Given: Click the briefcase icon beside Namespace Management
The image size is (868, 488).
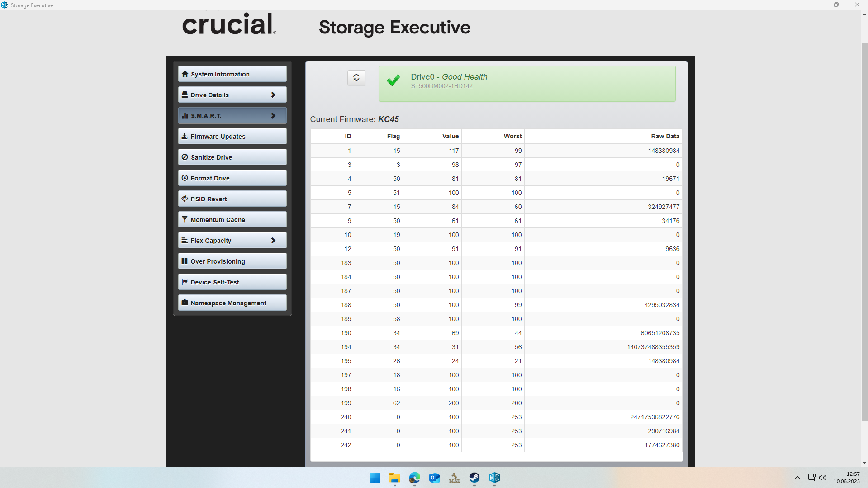Looking at the screenshot, I should click(x=185, y=303).
